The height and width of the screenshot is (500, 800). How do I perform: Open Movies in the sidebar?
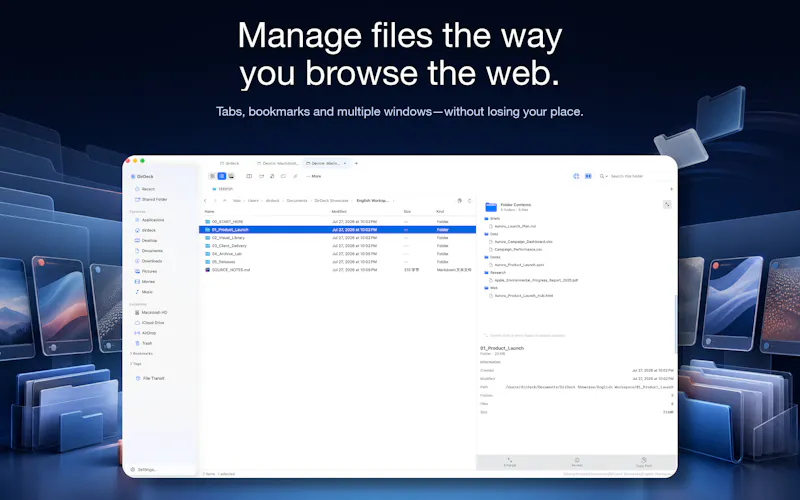(x=144, y=282)
